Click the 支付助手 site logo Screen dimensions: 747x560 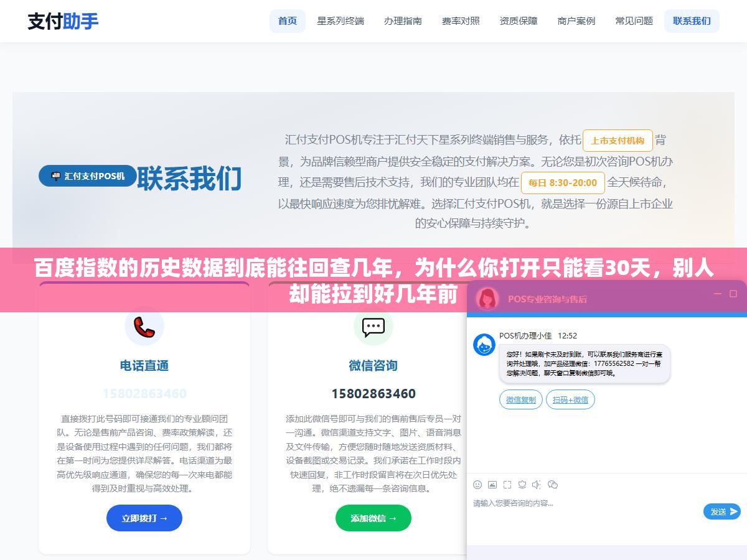pos(63,21)
